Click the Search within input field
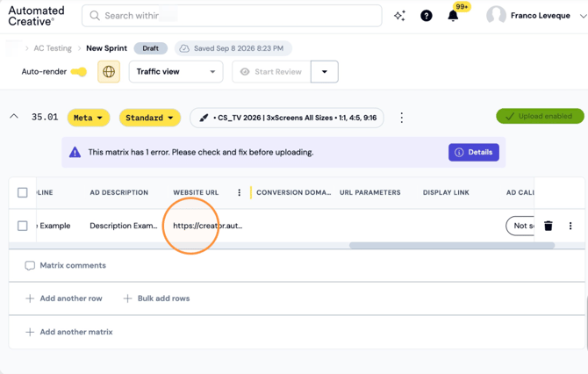This screenshot has height=374, width=588. tap(232, 16)
